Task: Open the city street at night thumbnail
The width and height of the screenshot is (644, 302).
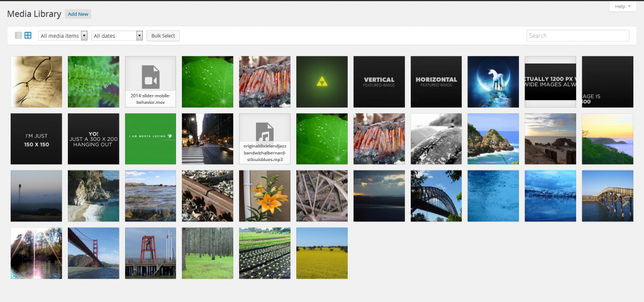Action: coord(208,139)
